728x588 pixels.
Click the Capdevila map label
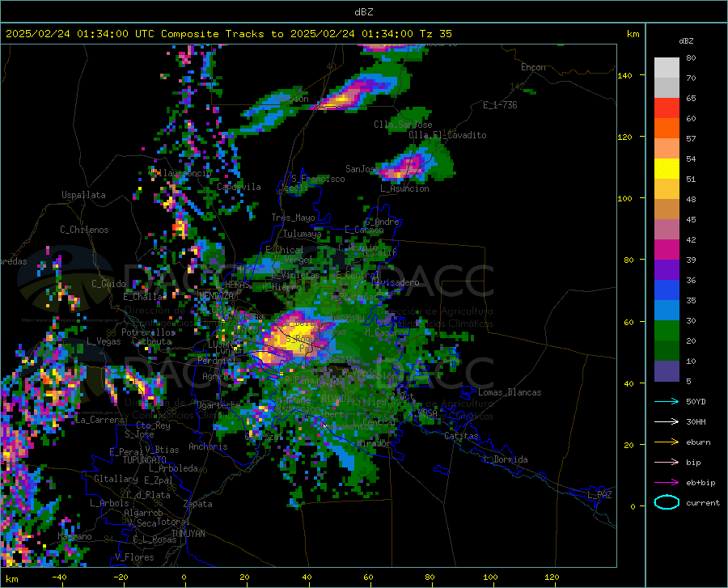(239, 187)
